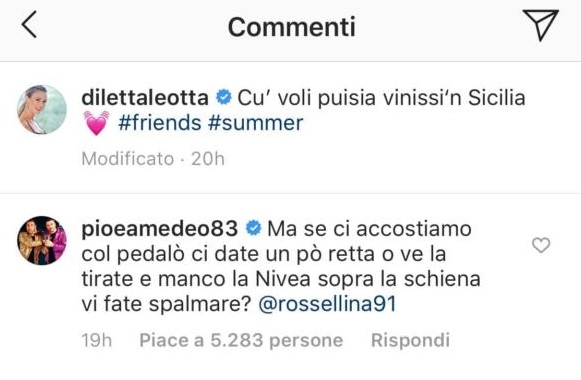
Task: Tap the 19h comment timestamp
Action: pos(97,340)
